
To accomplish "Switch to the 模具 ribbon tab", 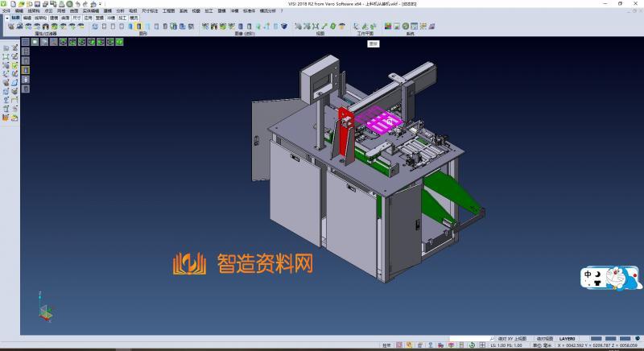I will [134, 17].
